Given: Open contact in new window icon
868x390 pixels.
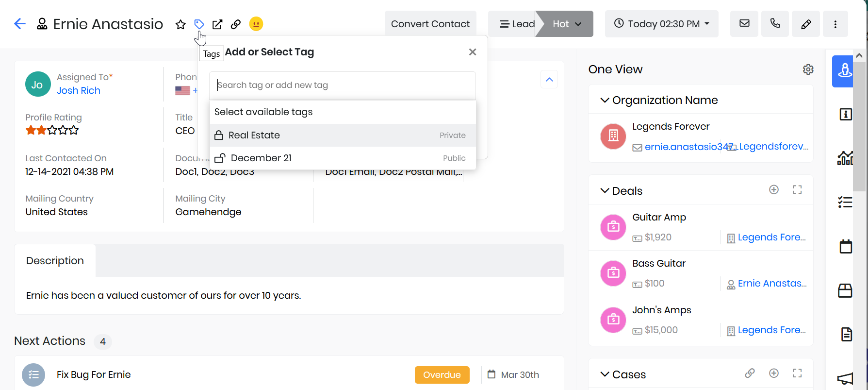Looking at the screenshot, I should coord(217,24).
